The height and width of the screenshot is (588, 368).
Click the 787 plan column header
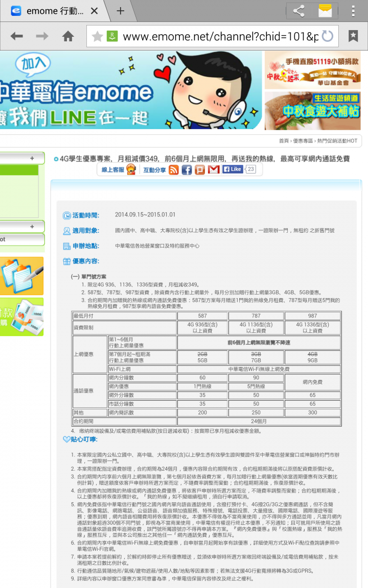point(256,316)
